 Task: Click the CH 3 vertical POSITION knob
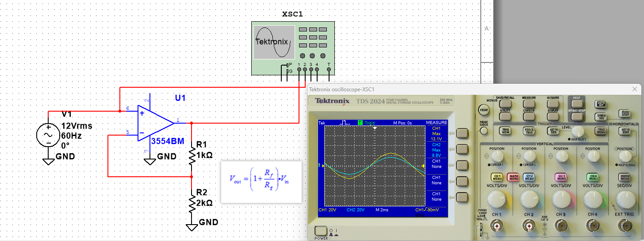point(561,156)
